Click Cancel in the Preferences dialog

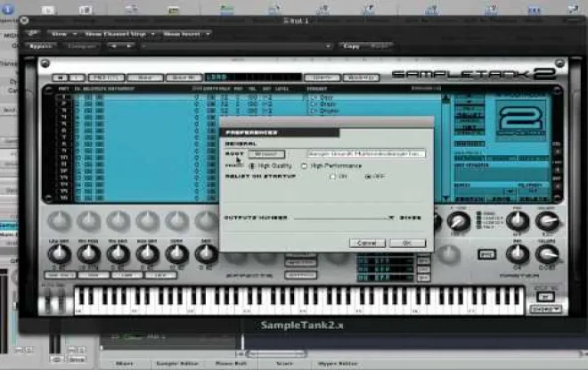point(367,243)
